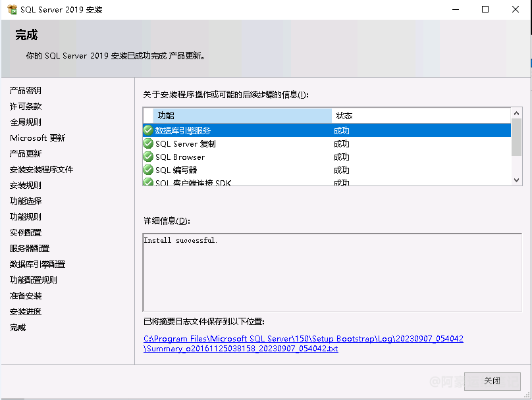This screenshot has height=400, width=532.
Task: Click the 功能配置规则 step
Action: click(33, 280)
